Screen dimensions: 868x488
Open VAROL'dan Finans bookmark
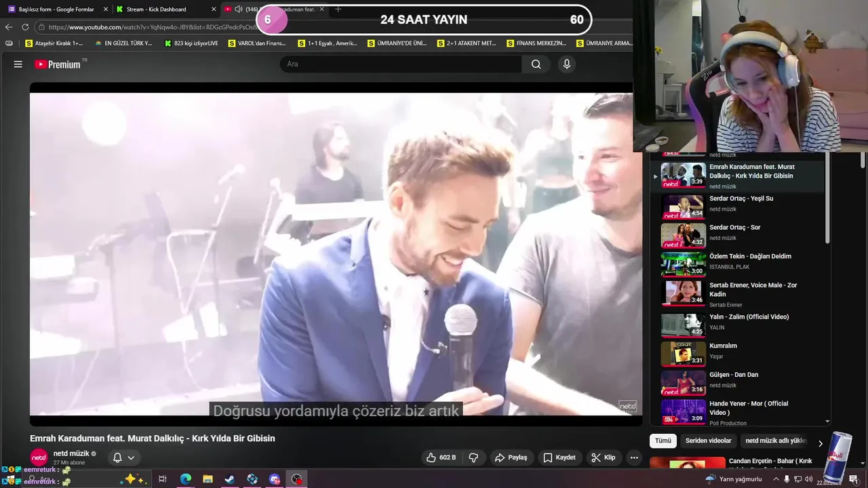point(257,43)
